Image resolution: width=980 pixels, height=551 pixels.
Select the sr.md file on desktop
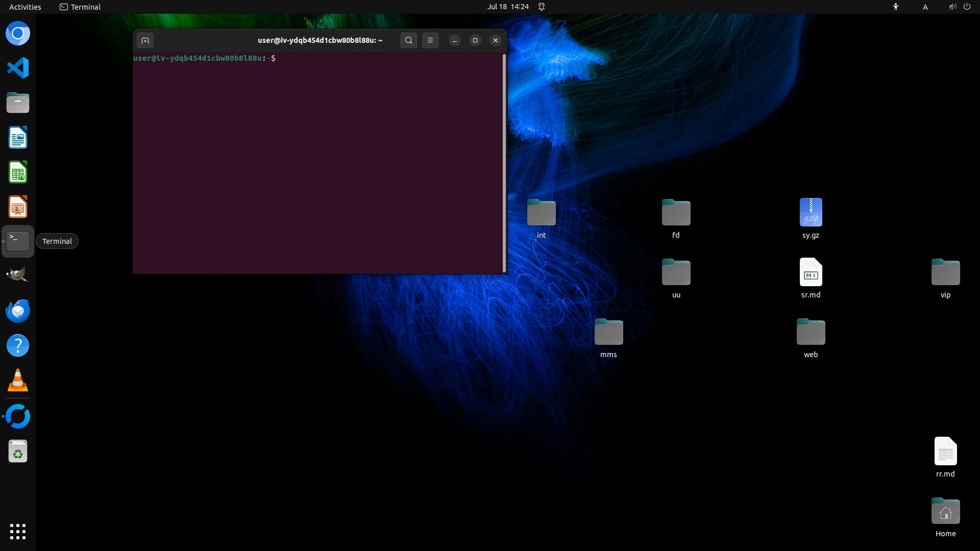pos(811,273)
